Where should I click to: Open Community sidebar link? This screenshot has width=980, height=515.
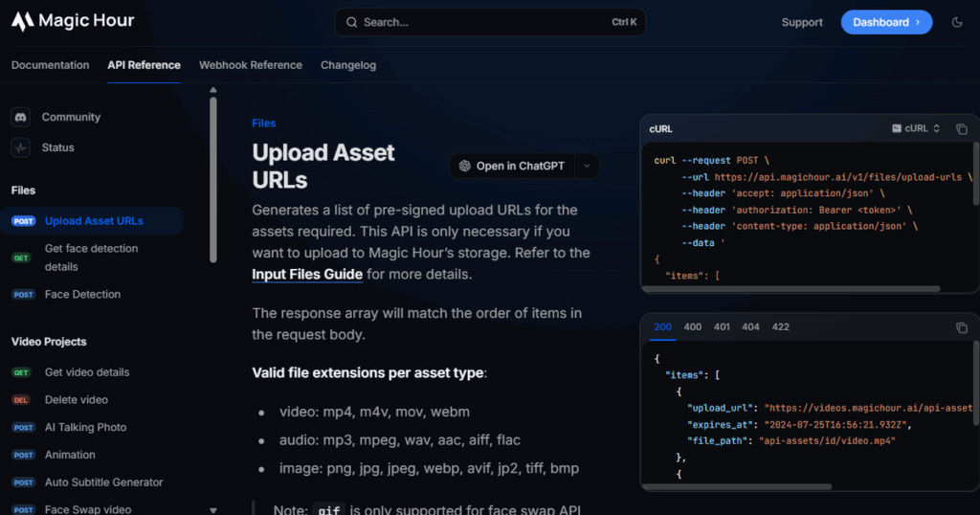(x=71, y=117)
